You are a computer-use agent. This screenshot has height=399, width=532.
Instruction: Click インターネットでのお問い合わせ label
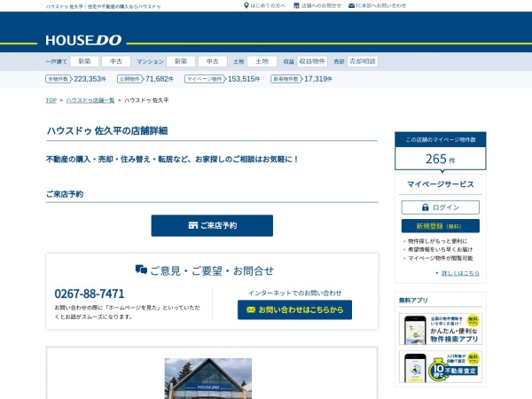pos(295,293)
